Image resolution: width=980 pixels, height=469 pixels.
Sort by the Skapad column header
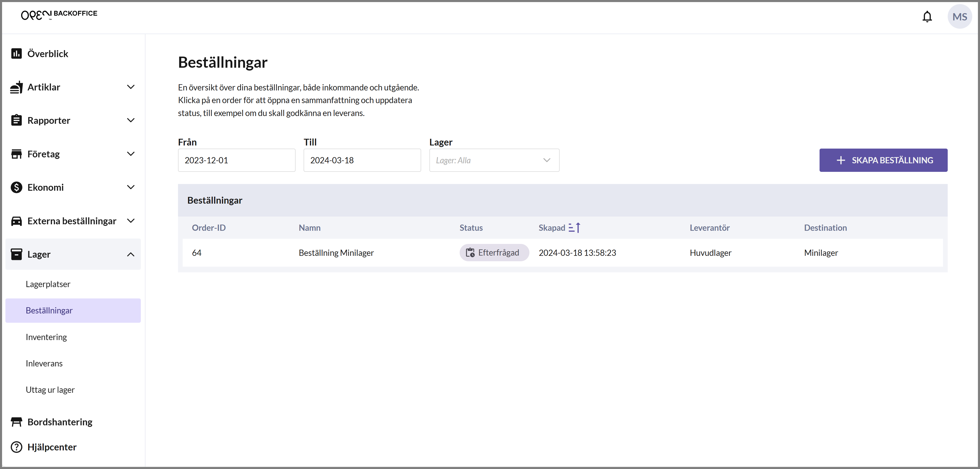pos(552,227)
